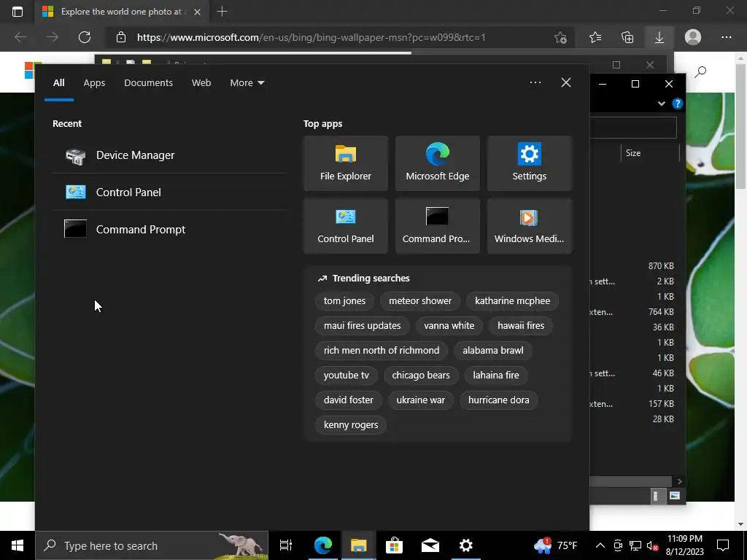Viewport: 747px width, 560px height.
Task: Open Settings gear on the taskbar
Action: [x=466, y=545]
